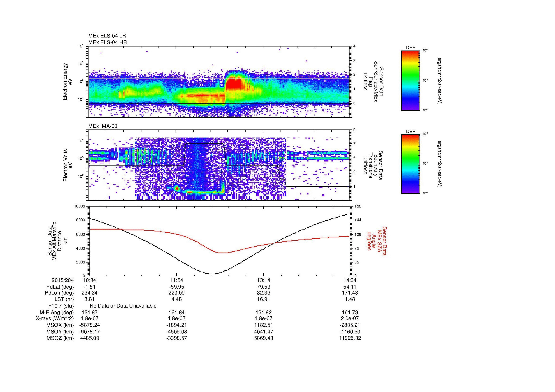Click the 'F10.7 (sfu)' row label
This screenshot has height=392, width=555.
(61, 306)
